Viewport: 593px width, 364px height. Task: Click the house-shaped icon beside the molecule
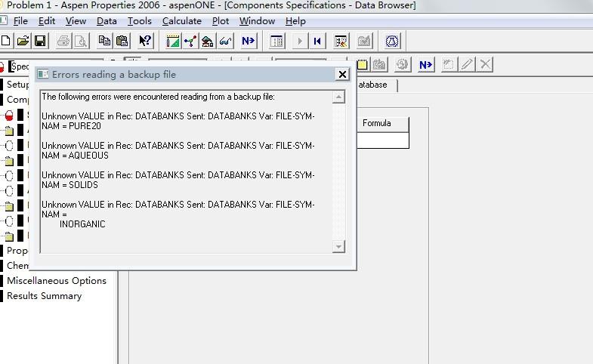(208, 41)
